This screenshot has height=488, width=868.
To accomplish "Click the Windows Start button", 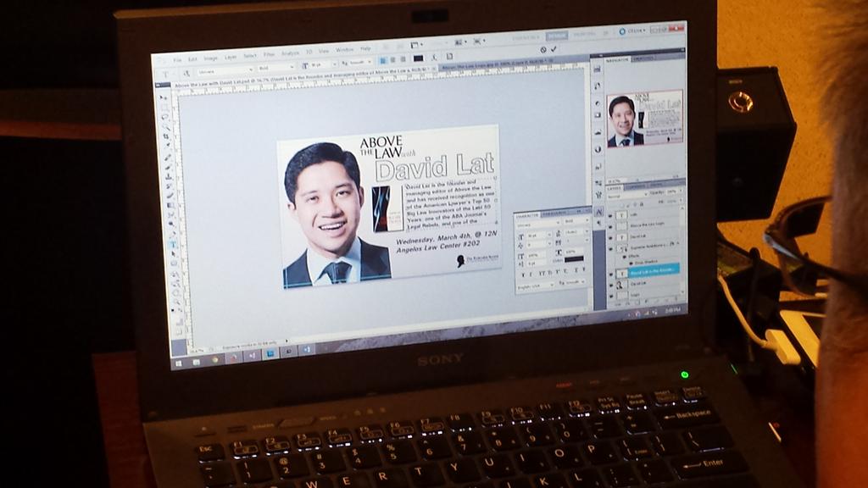I will (178, 363).
